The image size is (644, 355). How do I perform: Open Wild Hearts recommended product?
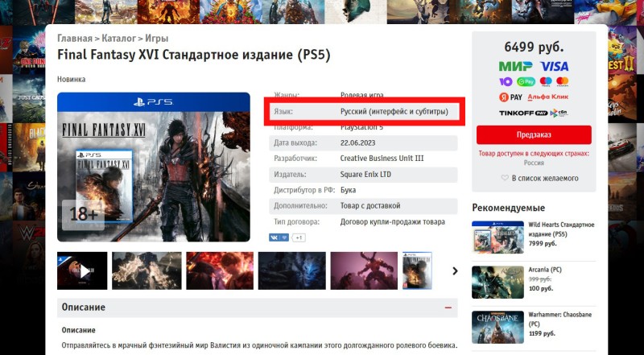(561, 229)
